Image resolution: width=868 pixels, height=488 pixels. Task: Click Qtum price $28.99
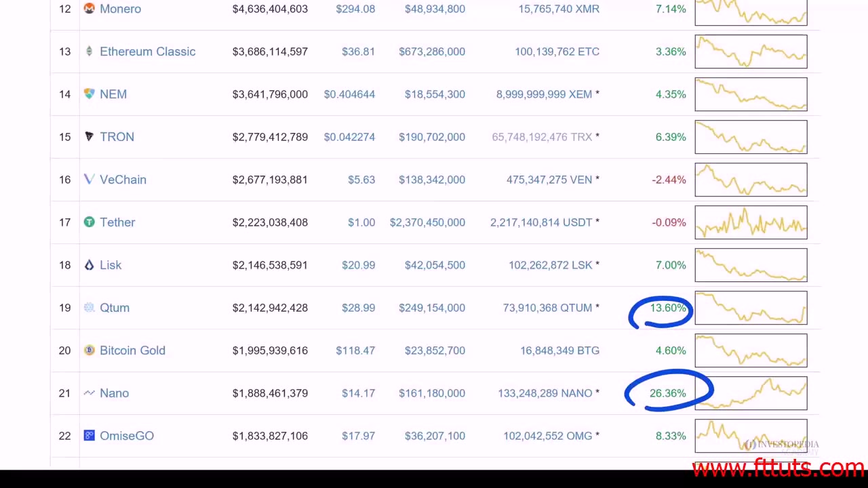(358, 308)
